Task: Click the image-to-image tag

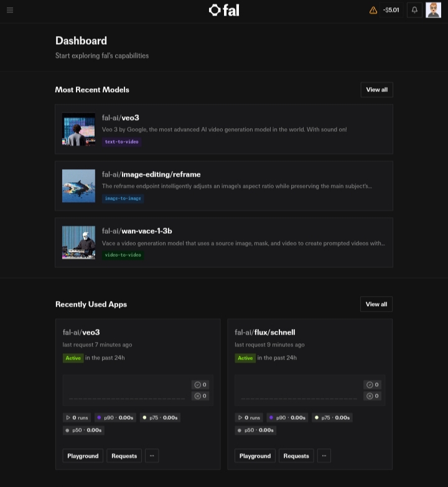Action: click(x=123, y=198)
